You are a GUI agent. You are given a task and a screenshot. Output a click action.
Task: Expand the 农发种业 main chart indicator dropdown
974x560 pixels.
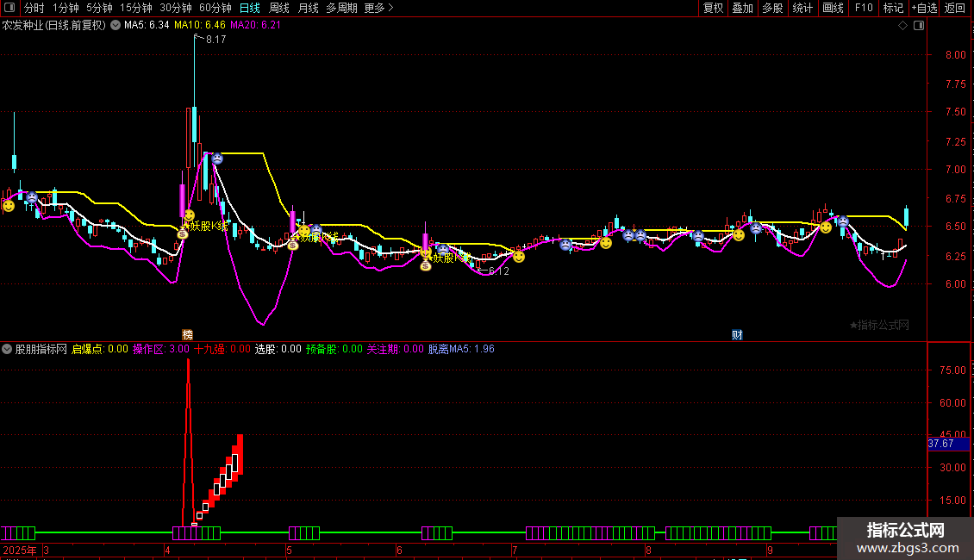coord(116,26)
